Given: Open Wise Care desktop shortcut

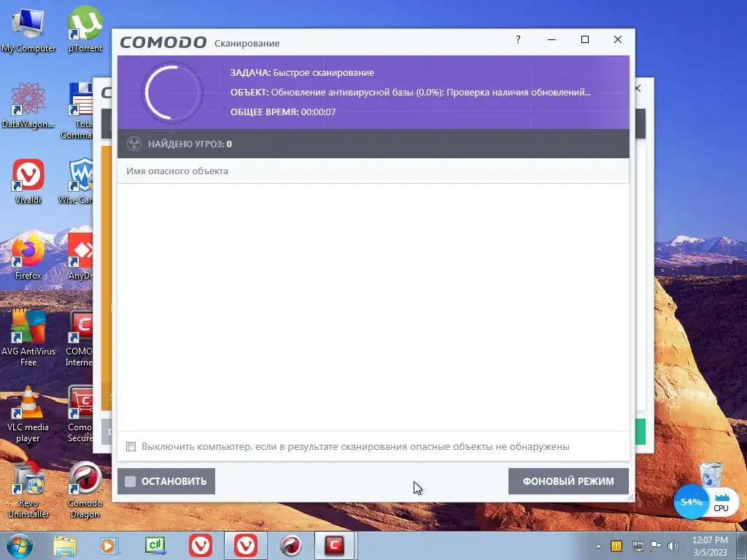Looking at the screenshot, I should (79, 182).
